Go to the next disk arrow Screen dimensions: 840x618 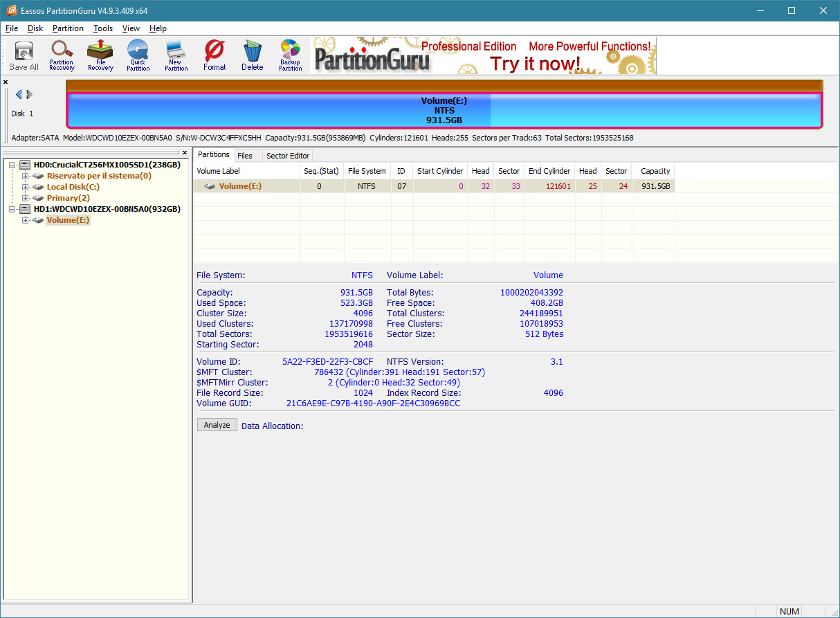[x=30, y=95]
